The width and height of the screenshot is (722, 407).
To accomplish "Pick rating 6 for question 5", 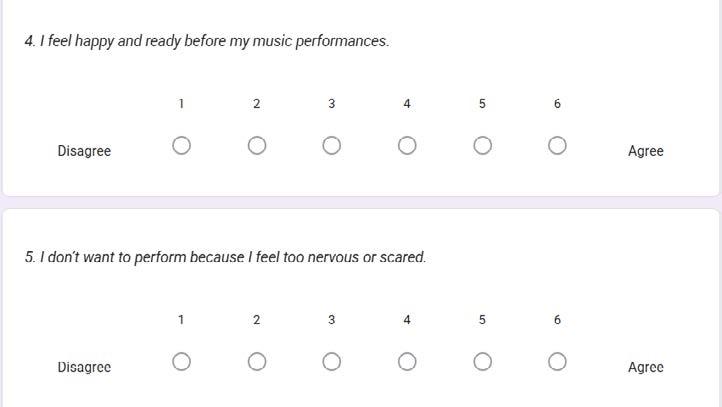I will click(557, 362).
